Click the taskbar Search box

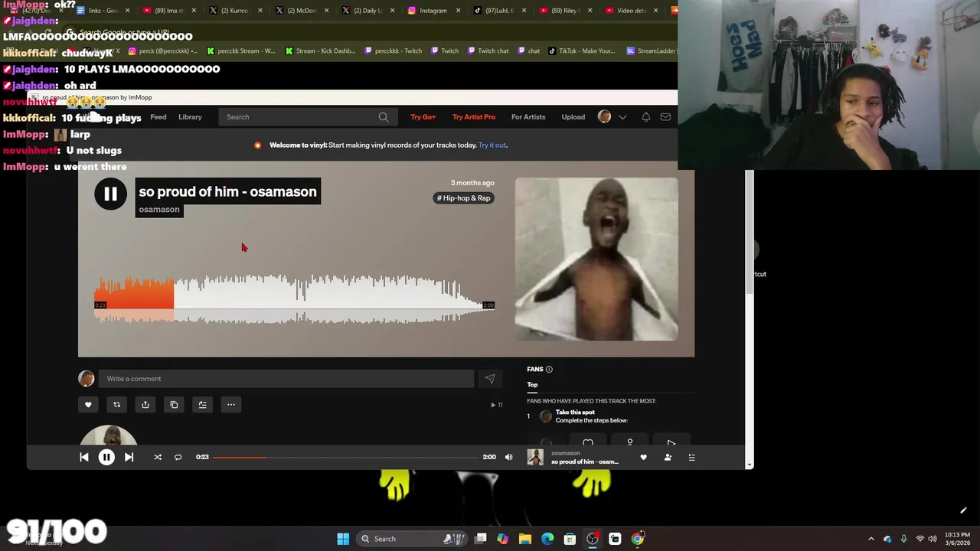[410, 539]
